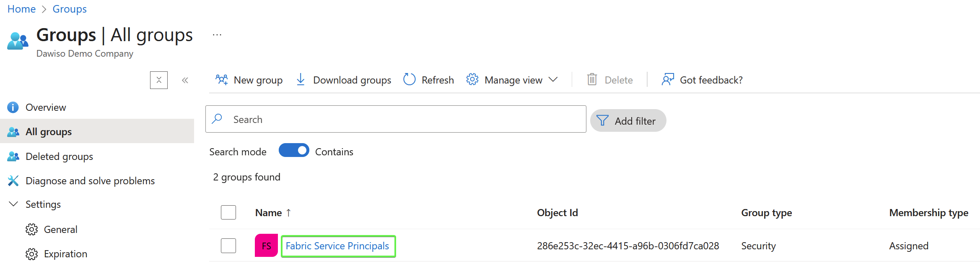
Task: Click the Add filter button
Action: [x=628, y=120]
